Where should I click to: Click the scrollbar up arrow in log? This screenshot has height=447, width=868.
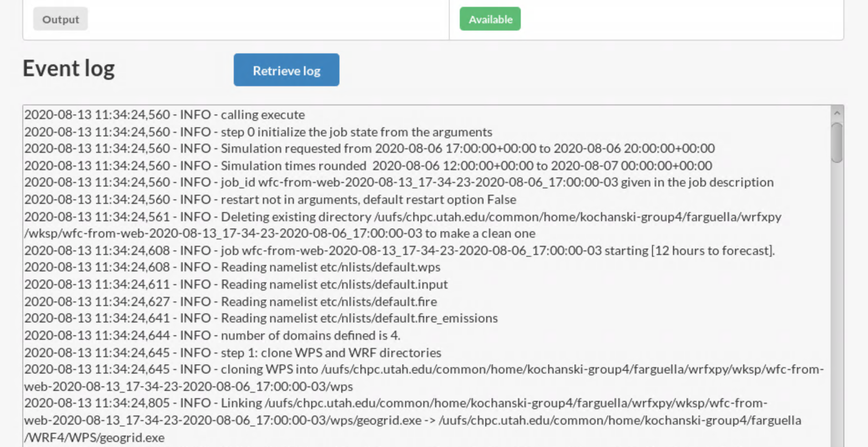point(837,113)
